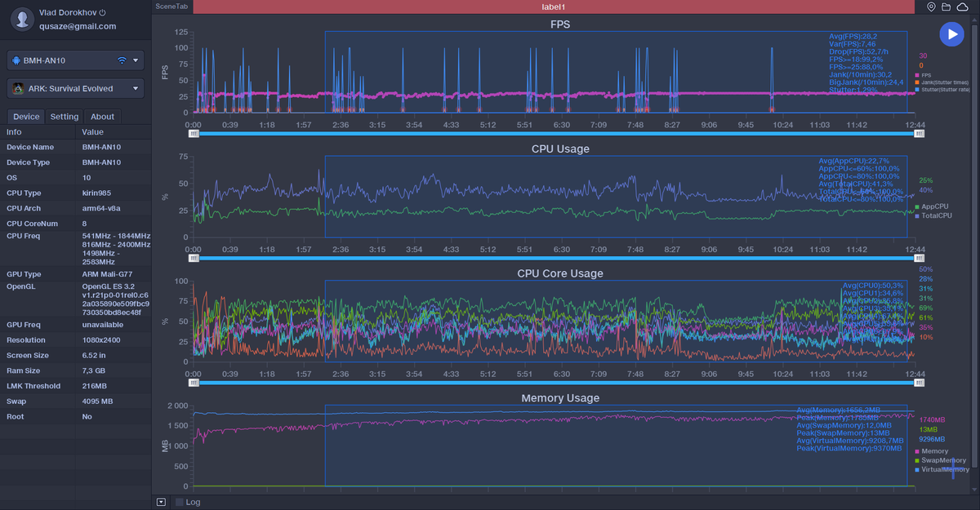The width and height of the screenshot is (980, 510).
Task: Click the FPS chart right range slider handle
Action: (919, 134)
